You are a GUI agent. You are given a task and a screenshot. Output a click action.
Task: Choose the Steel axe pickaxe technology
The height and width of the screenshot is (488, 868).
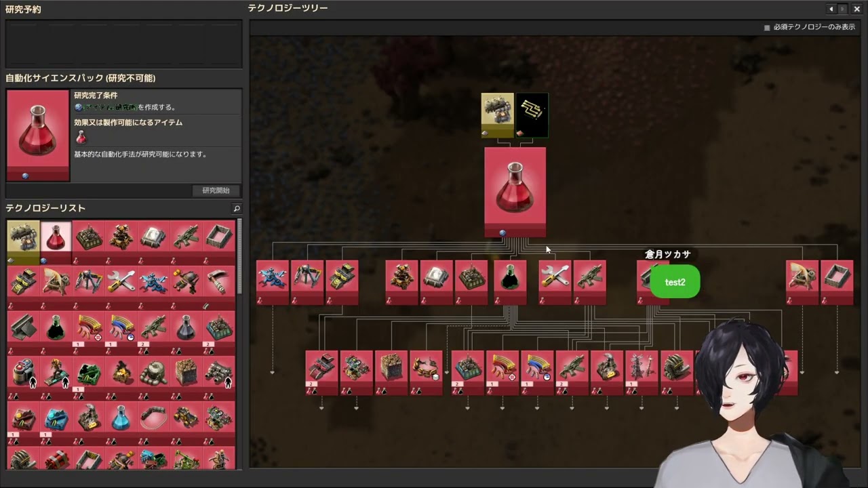(x=218, y=287)
